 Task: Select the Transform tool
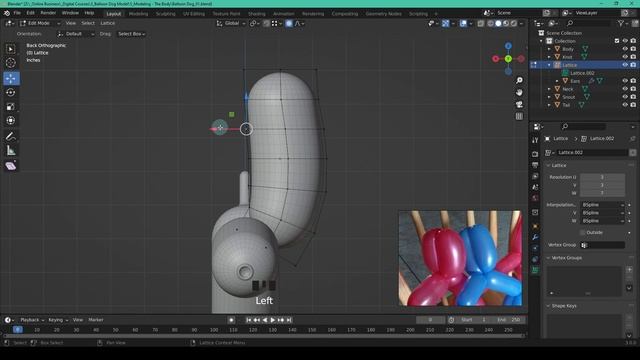(11, 121)
